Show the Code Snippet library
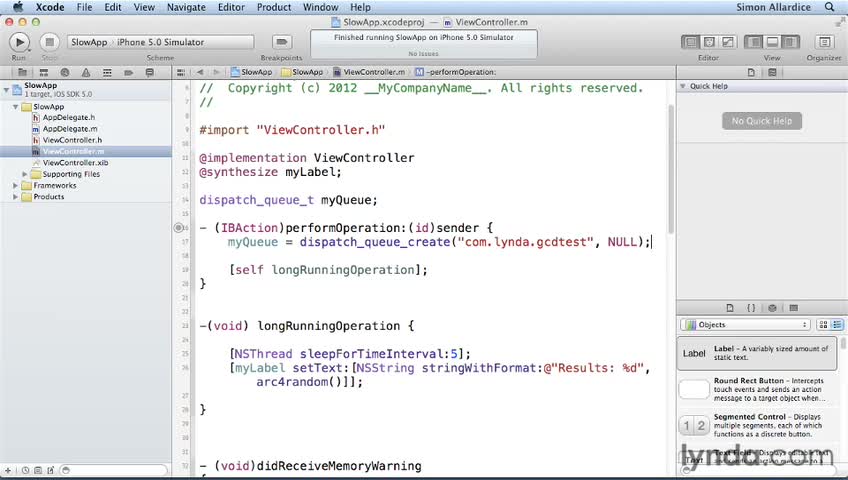This screenshot has height=480, width=848. point(751,308)
